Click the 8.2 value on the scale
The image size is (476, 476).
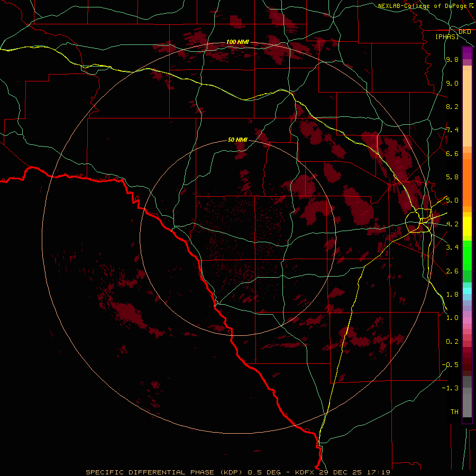[452, 106]
